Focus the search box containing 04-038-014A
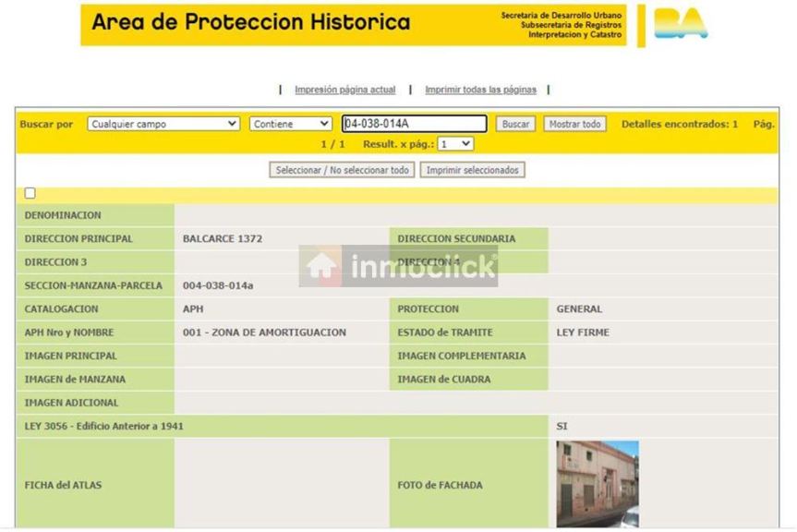 tap(414, 124)
